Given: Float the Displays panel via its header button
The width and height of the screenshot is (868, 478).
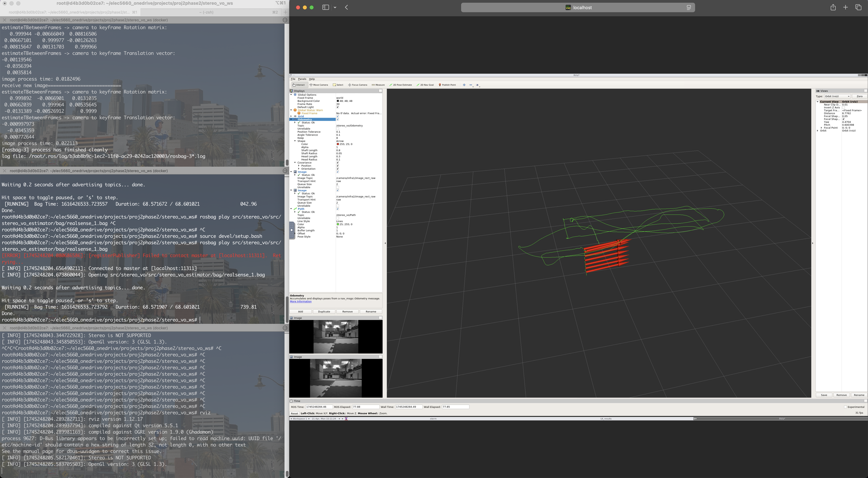Looking at the screenshot, I should click(380, 91).
